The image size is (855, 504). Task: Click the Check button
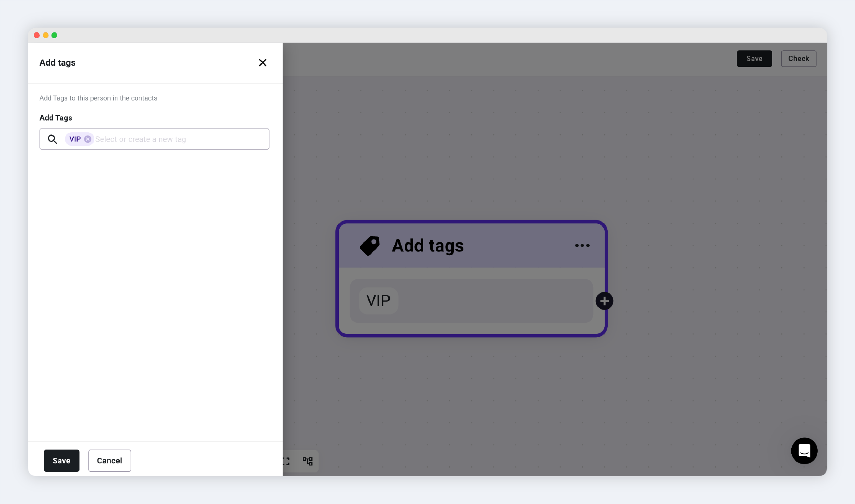tap(798, 59)
